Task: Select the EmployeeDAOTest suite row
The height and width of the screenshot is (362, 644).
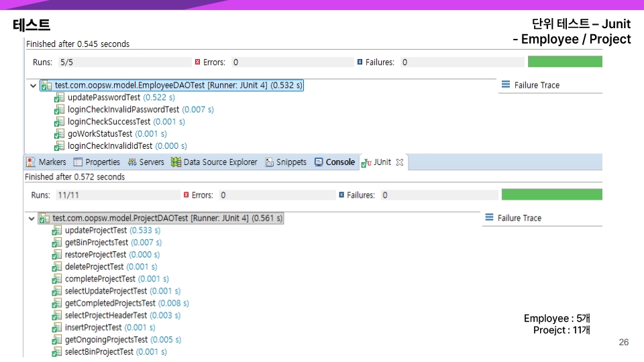Action: [x=172, y=85]
